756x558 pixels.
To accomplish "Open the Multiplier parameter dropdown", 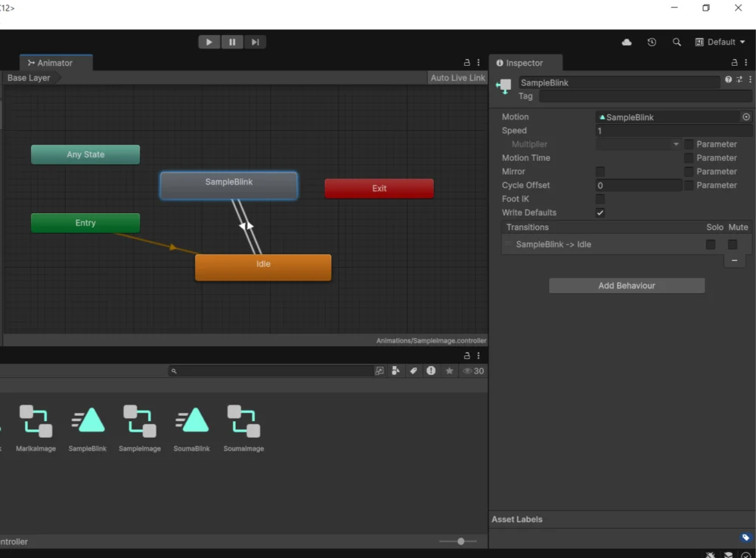I will pyautogui.click(x=639, y=144).
